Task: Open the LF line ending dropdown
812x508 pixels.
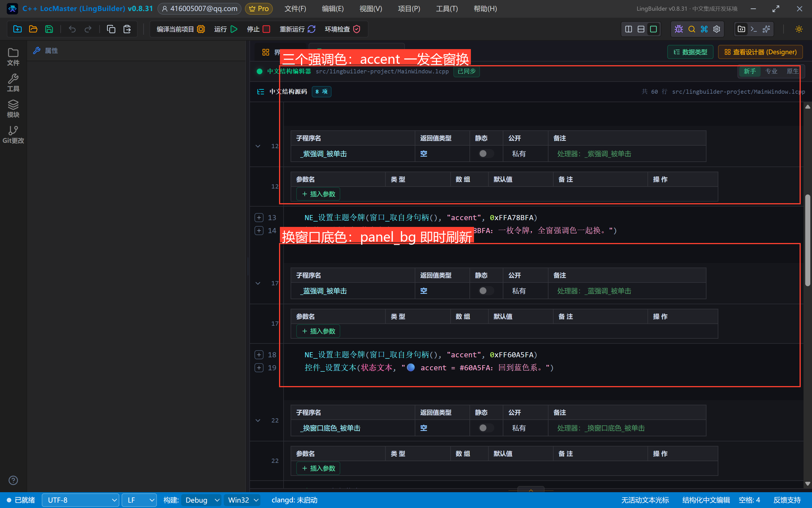Action: coord(139,500)
